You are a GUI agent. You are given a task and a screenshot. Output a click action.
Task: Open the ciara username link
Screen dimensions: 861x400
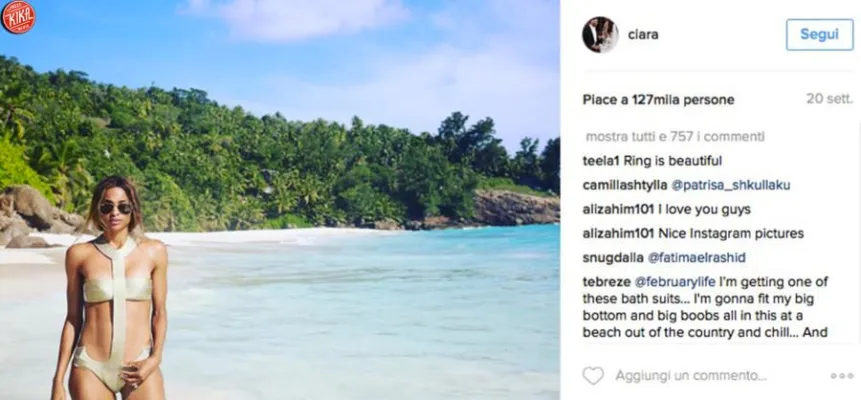[643, 34]
